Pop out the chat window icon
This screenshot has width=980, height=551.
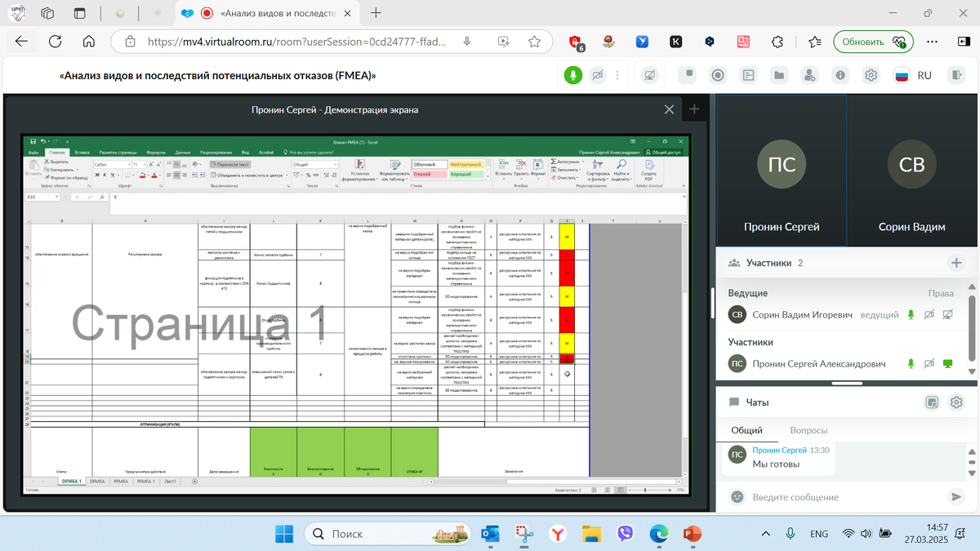pyautogui.click(x=932, y=402)
